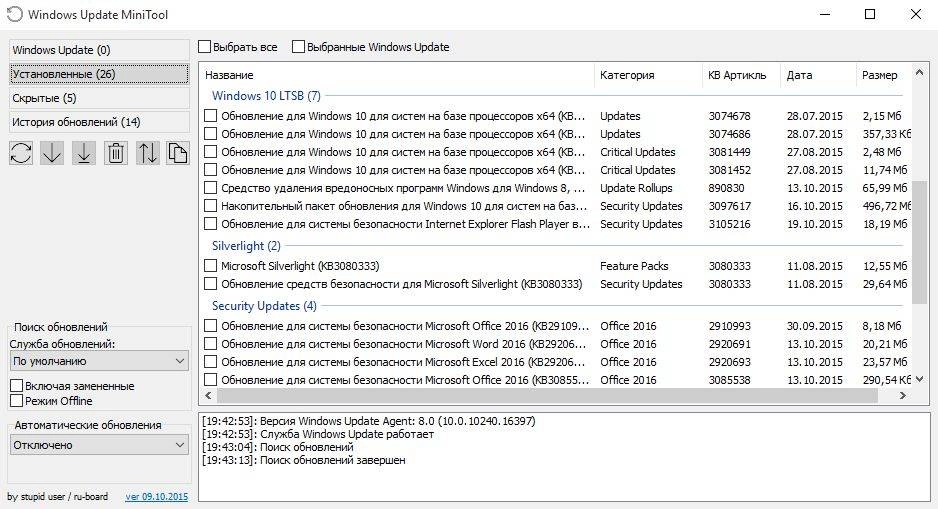Click the horizontal scrollbar left arrow

(208, 395)
